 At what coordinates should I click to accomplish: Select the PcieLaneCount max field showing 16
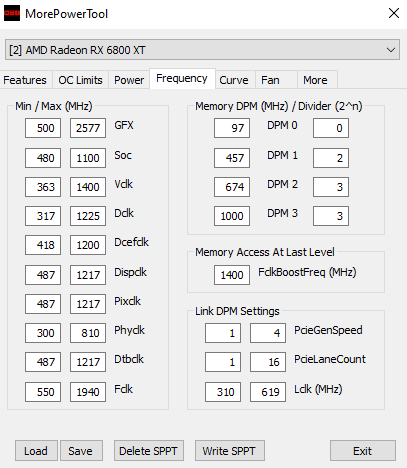pos(268,362)
